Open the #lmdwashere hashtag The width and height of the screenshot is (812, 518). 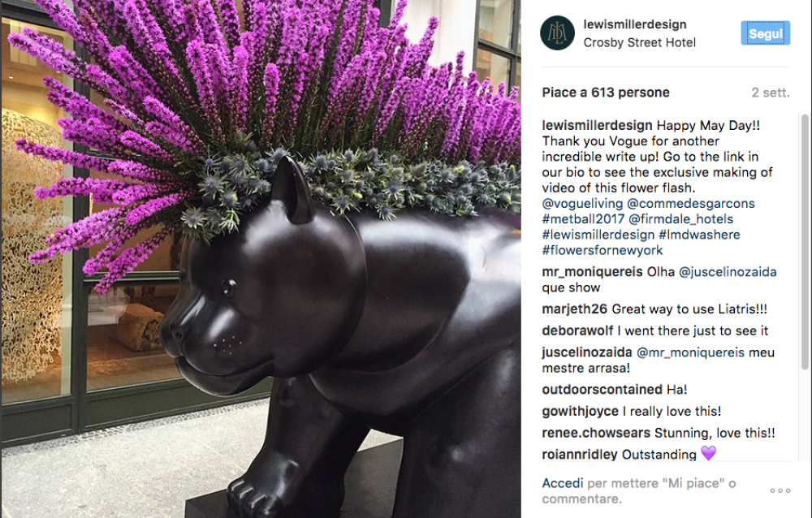(699, 235)
